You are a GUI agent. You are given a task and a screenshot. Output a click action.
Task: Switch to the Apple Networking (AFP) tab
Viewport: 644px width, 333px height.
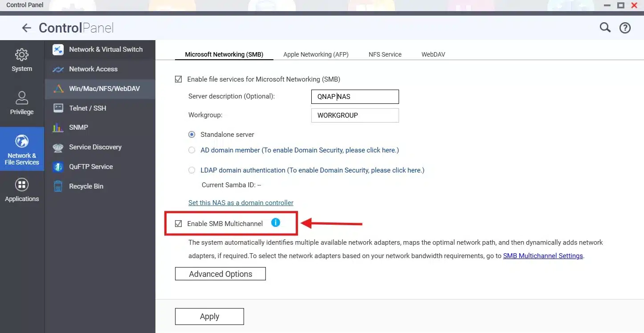click(316, 54)
